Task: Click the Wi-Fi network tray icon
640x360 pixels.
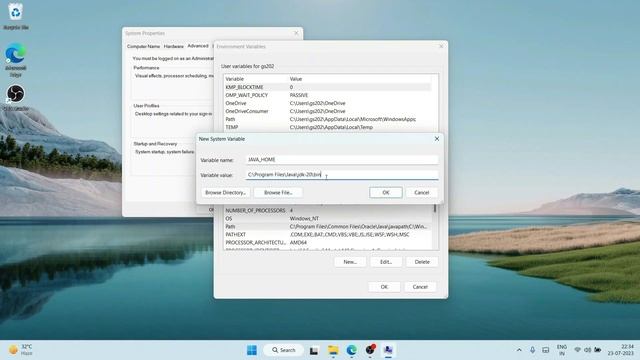Action: 577,350
